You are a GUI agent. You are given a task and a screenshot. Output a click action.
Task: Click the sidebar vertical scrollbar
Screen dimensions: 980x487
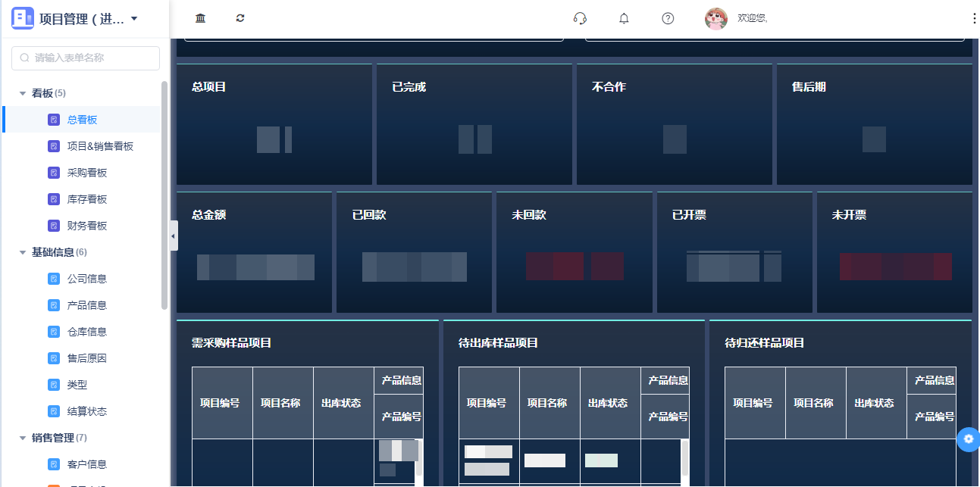(x=164, y=195)
